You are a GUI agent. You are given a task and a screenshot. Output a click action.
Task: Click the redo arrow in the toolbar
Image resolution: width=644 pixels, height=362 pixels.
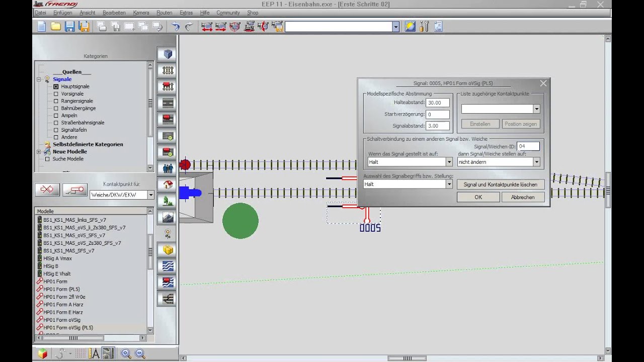(189, 27)
